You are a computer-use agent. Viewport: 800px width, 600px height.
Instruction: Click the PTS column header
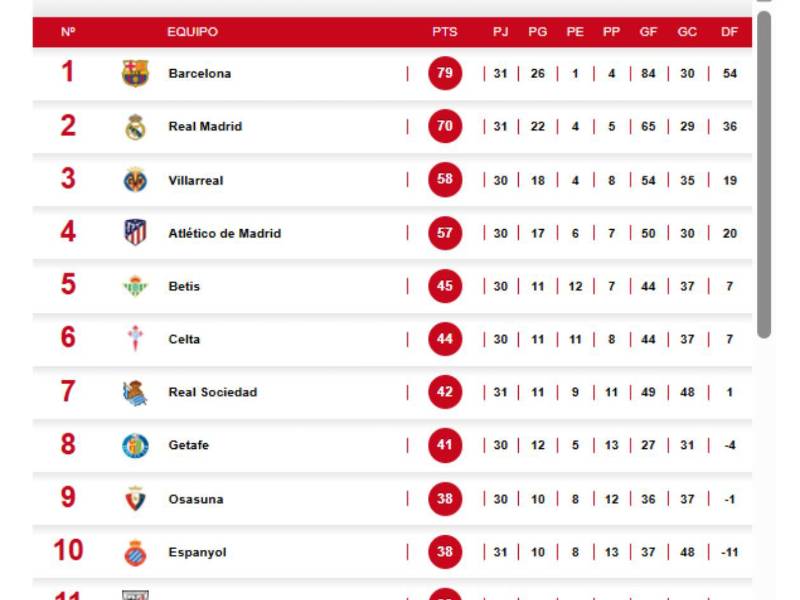(x=443, y=31)
